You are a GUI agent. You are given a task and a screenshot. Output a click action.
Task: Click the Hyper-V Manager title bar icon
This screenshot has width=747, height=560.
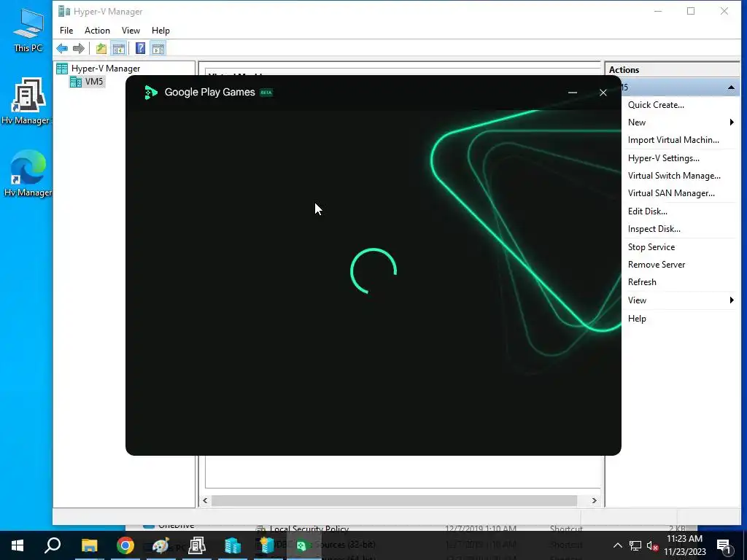(x=64, y=11)
